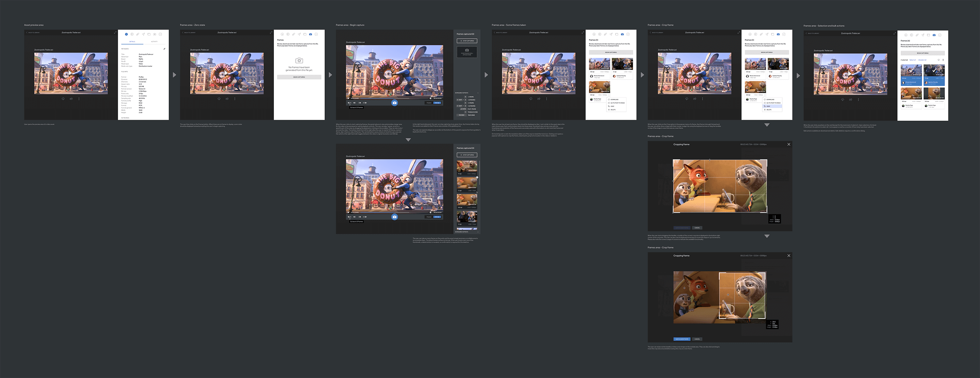Click the fullscreen expand icon in Zero state header
The width and height of the screenshot is (980, 378).
click(271, 33)
